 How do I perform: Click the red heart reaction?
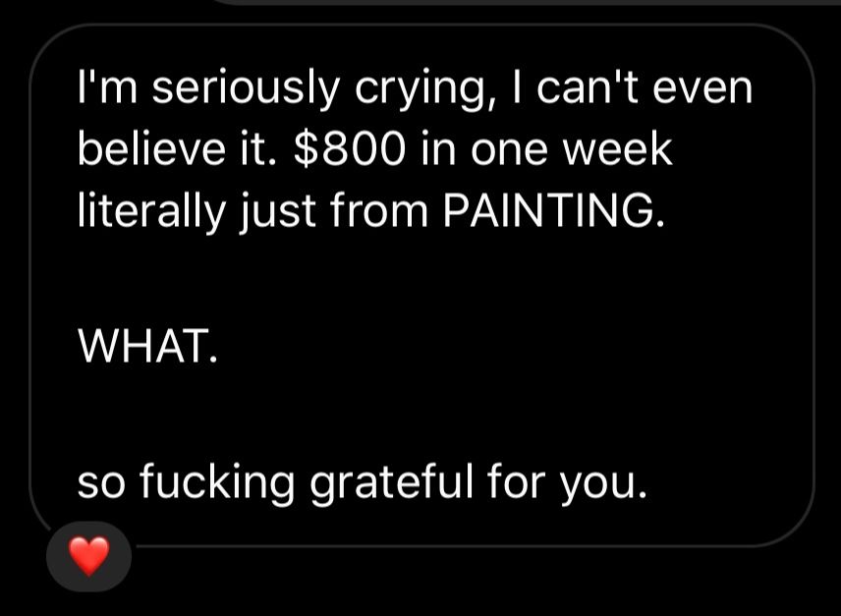pos(88,557)
